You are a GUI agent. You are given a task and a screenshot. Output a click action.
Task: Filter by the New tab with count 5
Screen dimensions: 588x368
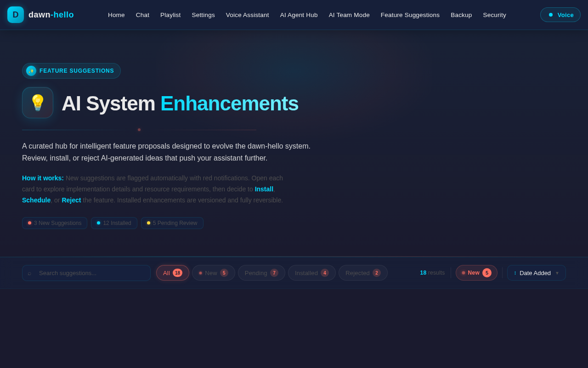coord(214,273)
